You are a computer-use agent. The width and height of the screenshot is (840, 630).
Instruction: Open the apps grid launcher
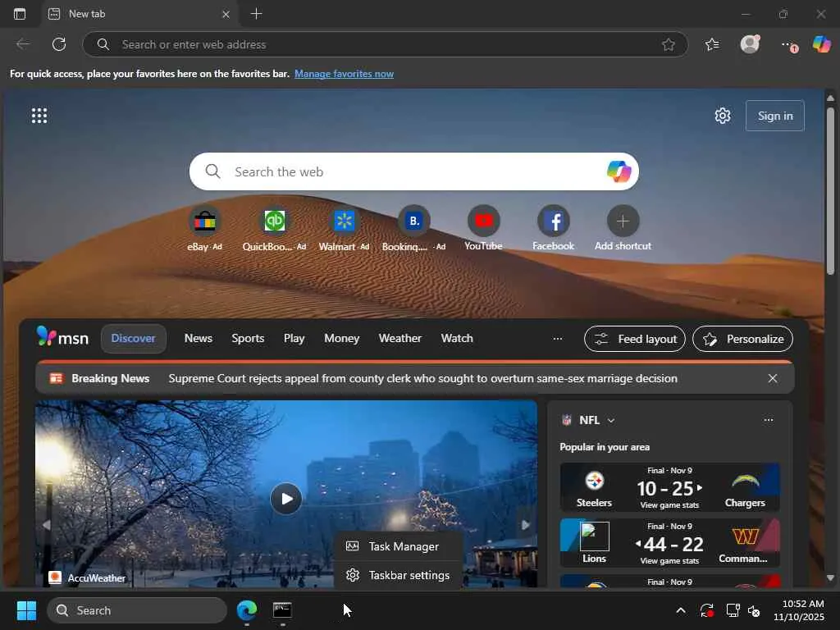pos(39,115)
